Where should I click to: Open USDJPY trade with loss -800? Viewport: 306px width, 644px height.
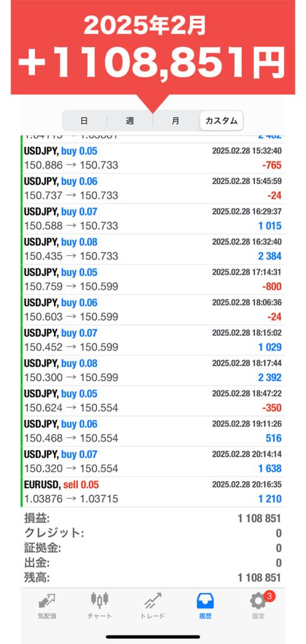coord(153,280)
